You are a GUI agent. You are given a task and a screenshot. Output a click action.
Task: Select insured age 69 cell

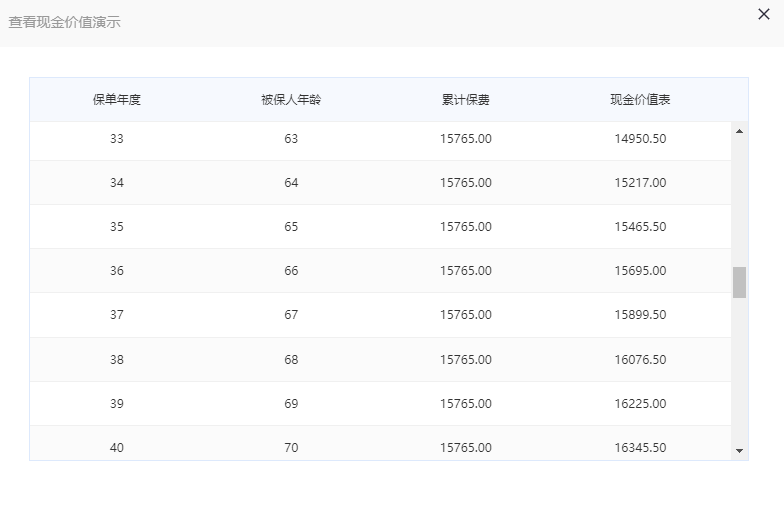coord(291,404)
